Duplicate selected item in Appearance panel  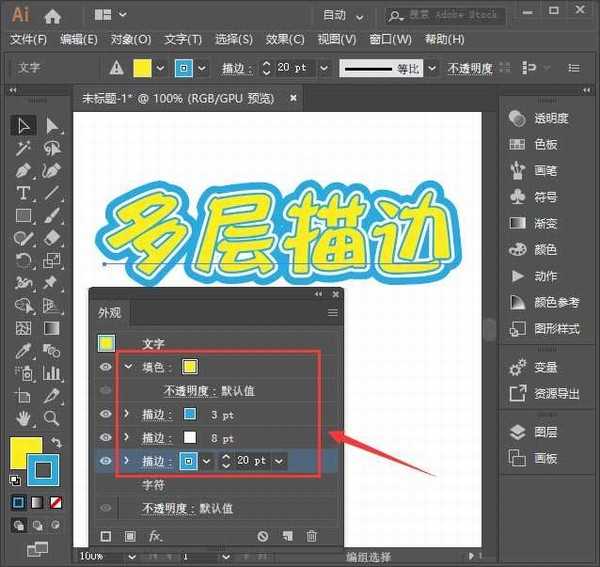288,536
